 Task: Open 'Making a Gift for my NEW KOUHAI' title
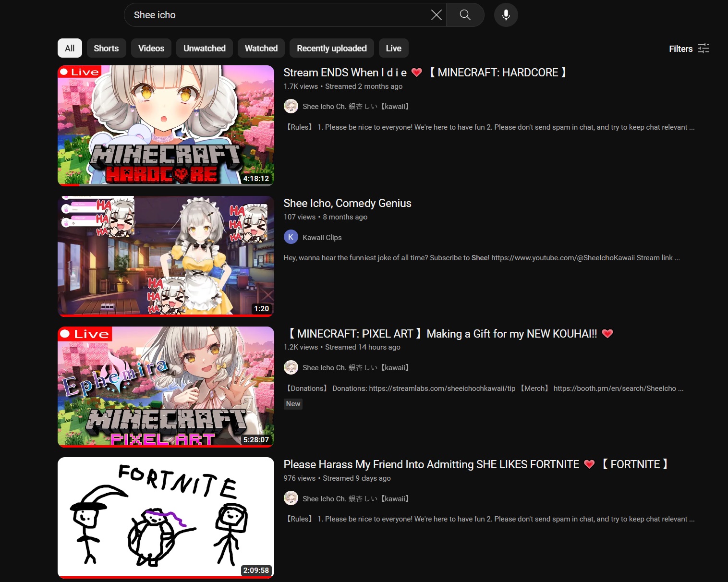click(449, 334)
